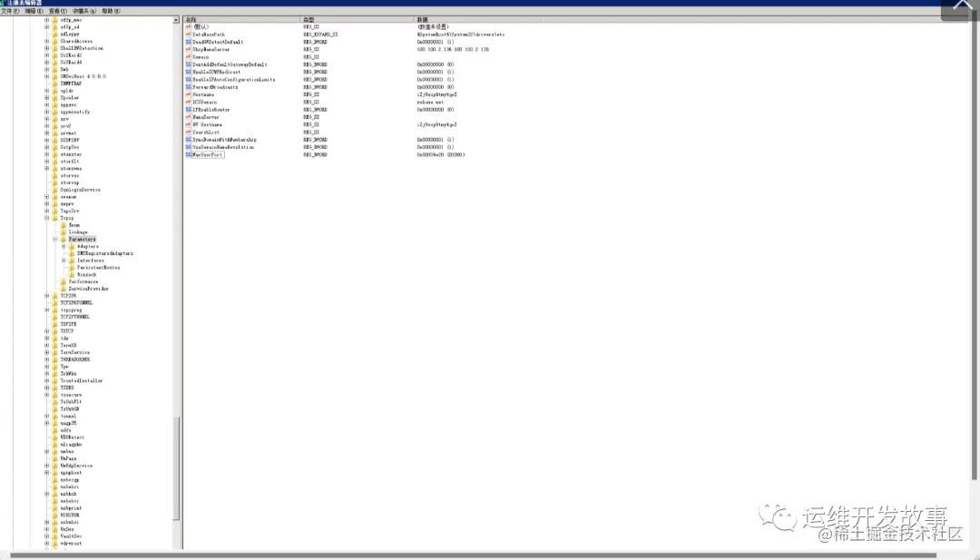Select the Hostname string value icon
This screenshot has width=980, height=560.
tap(188, 94)
